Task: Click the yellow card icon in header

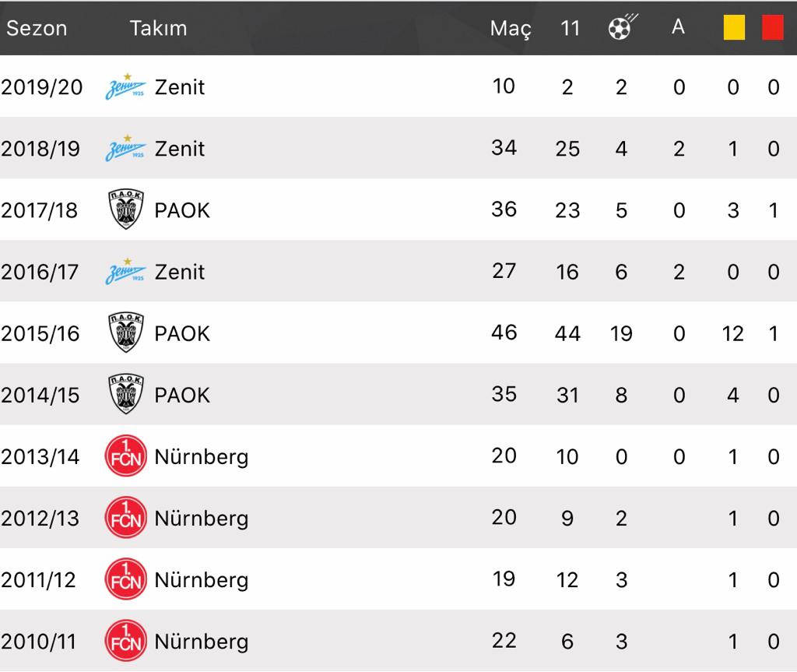Action: pos(734,28)
